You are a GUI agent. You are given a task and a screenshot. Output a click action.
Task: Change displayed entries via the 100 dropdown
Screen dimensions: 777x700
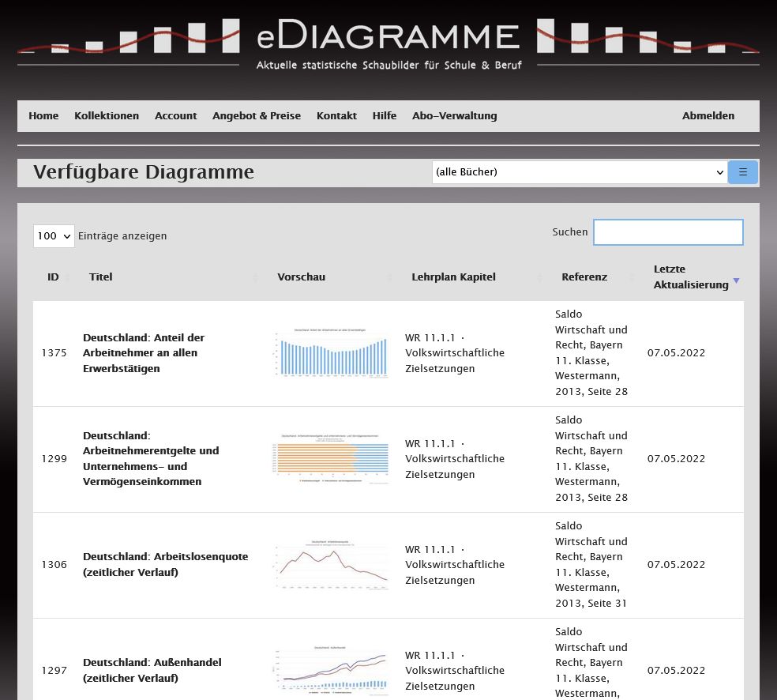(53, 235)
